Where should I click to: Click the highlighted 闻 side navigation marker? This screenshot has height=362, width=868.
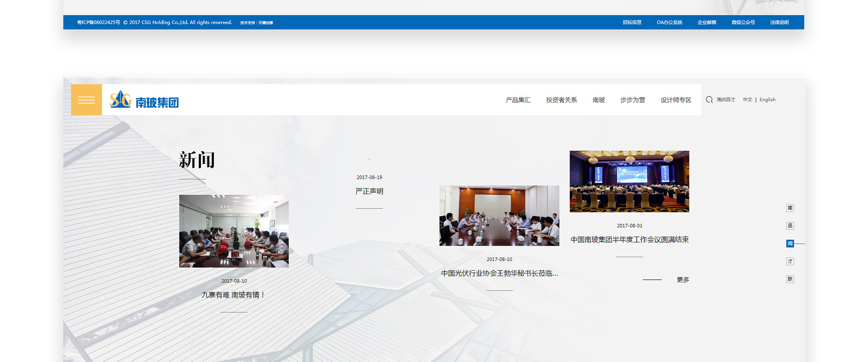point(790,243)
